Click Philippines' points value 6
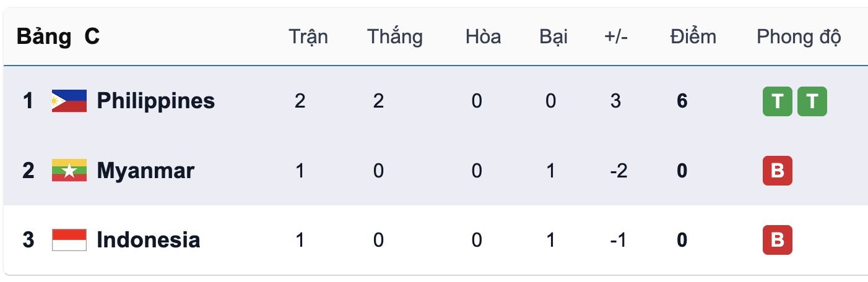 click(x=682, y=101)
